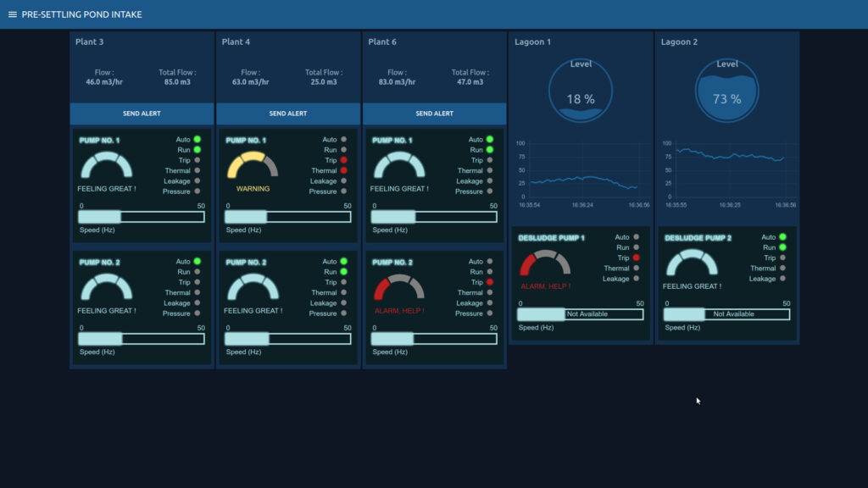Click Desludge Pump 2 gauge

pos(692,263)
